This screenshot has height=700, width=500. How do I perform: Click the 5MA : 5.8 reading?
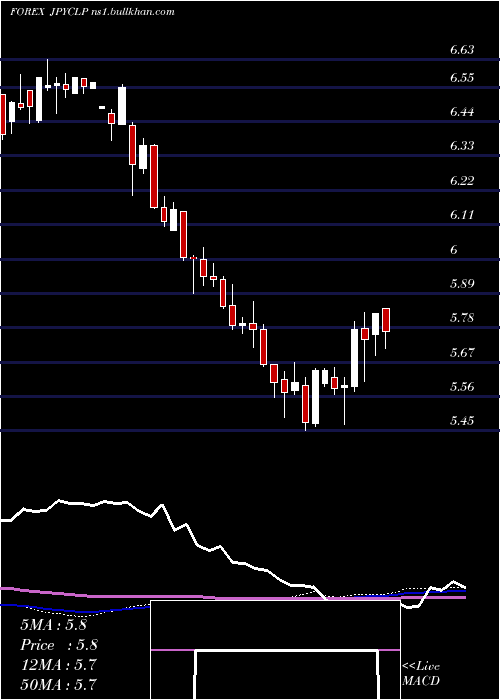pyautogui.click(x=53, y=625)
